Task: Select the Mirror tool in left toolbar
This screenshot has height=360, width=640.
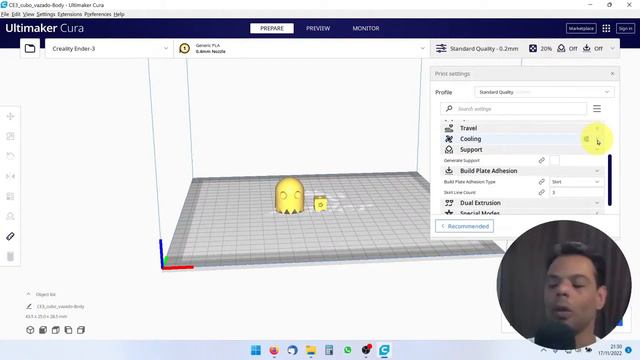Action: click(11, 176)
